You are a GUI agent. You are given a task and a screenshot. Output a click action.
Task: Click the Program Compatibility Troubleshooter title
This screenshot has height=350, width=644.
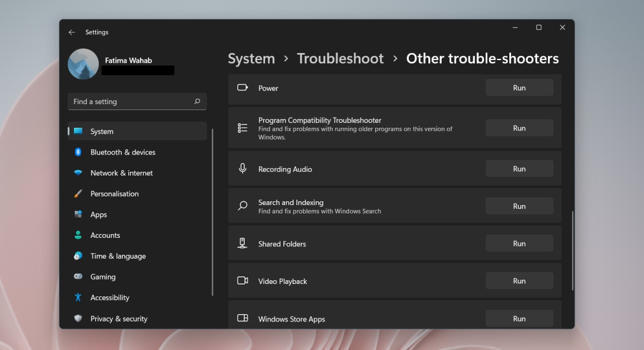[320, 120]
